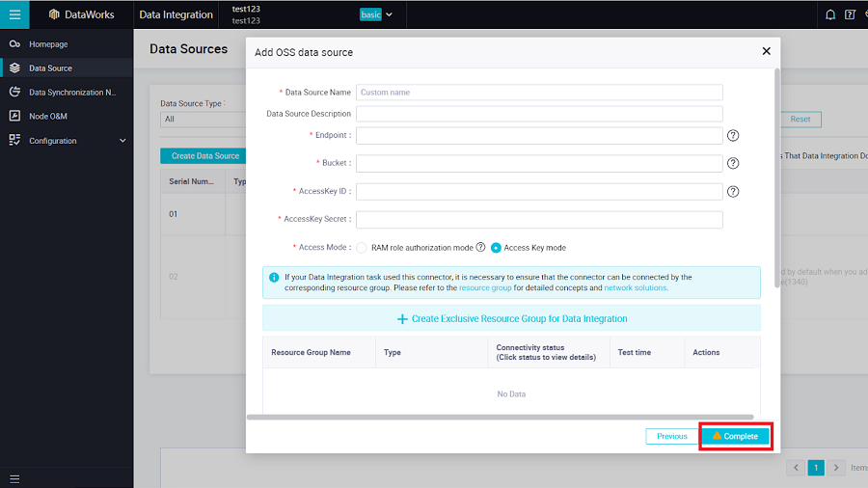
Task: Click the Data Source Description field
Action: [x=539, y=114]
